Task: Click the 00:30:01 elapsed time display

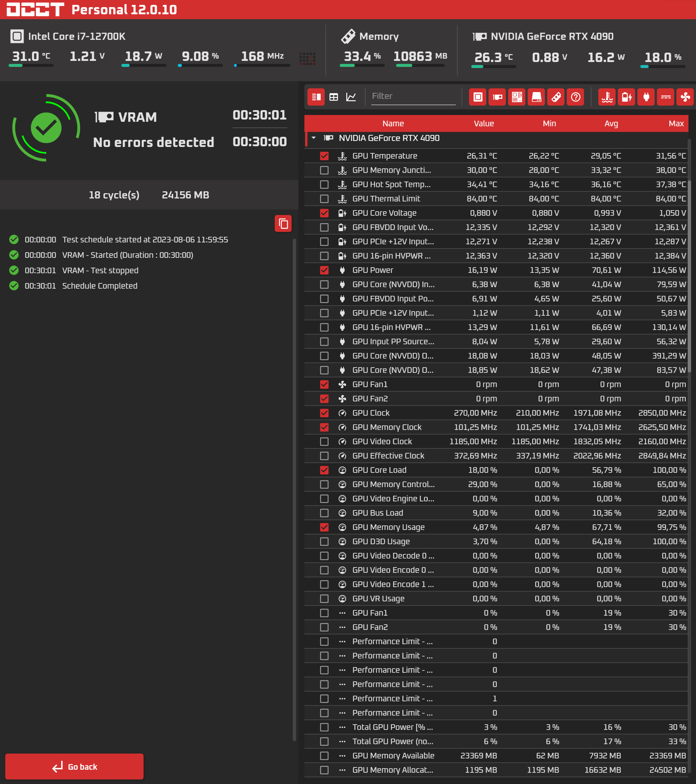Action: click(x=260, y=115)
